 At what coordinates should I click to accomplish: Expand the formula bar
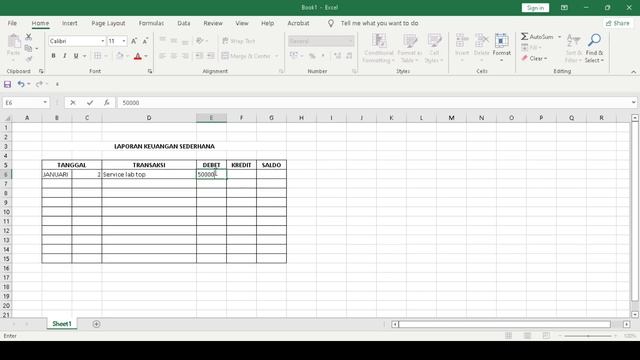pyautogui.click(x=633, y=102)
